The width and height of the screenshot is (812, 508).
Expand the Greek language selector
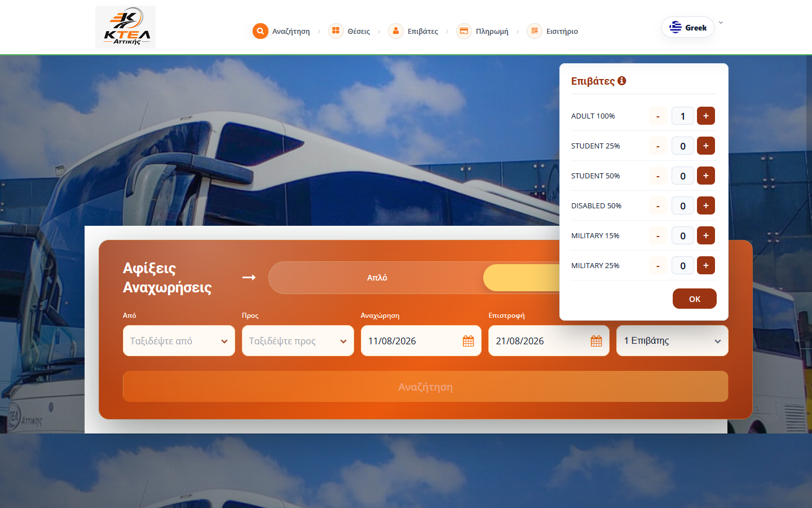click(688, 27)
